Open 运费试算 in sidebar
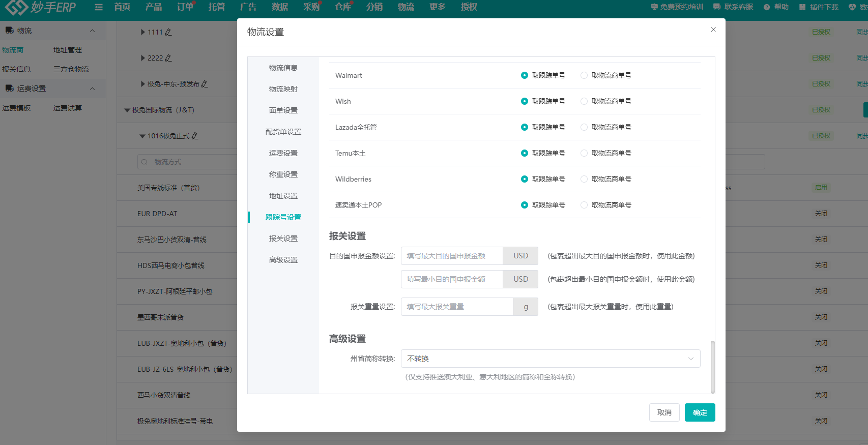Viewport: 868px width, 445px height. (x=68, y=108)
